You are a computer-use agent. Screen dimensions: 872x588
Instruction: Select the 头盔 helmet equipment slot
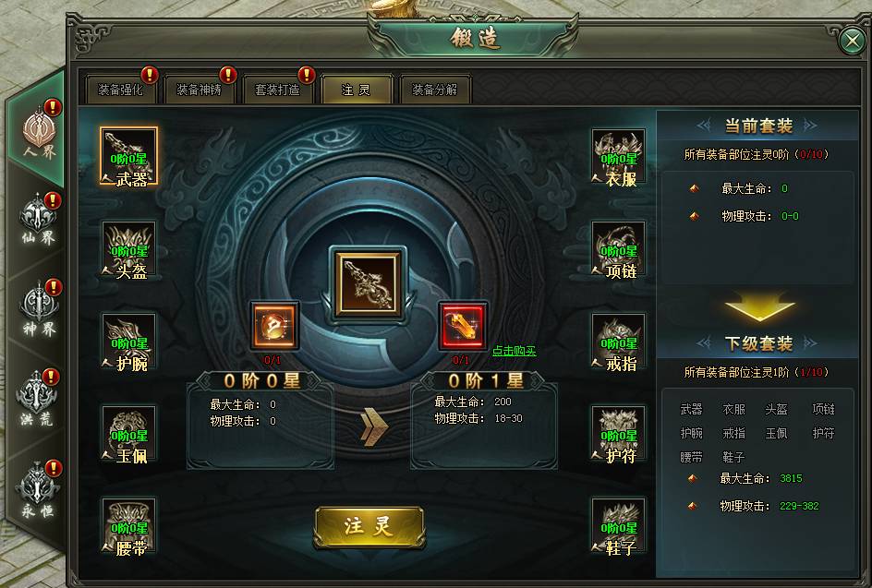coord(129,249)
